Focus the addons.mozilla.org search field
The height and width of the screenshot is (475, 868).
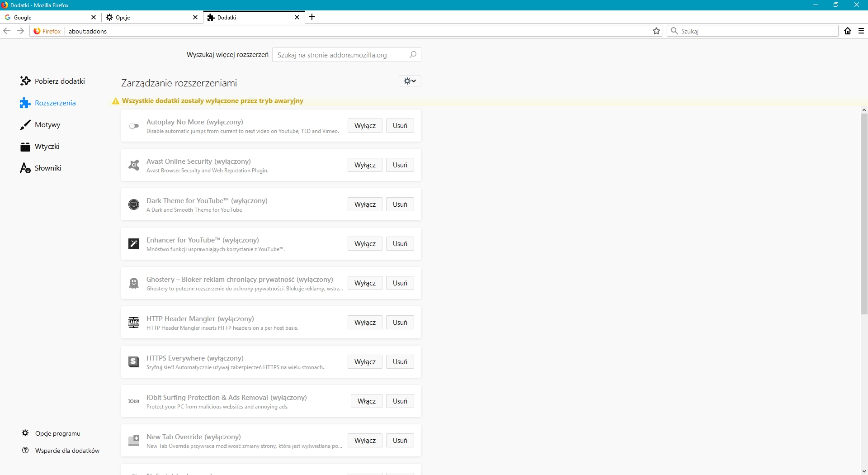click(x=347, y=55)
